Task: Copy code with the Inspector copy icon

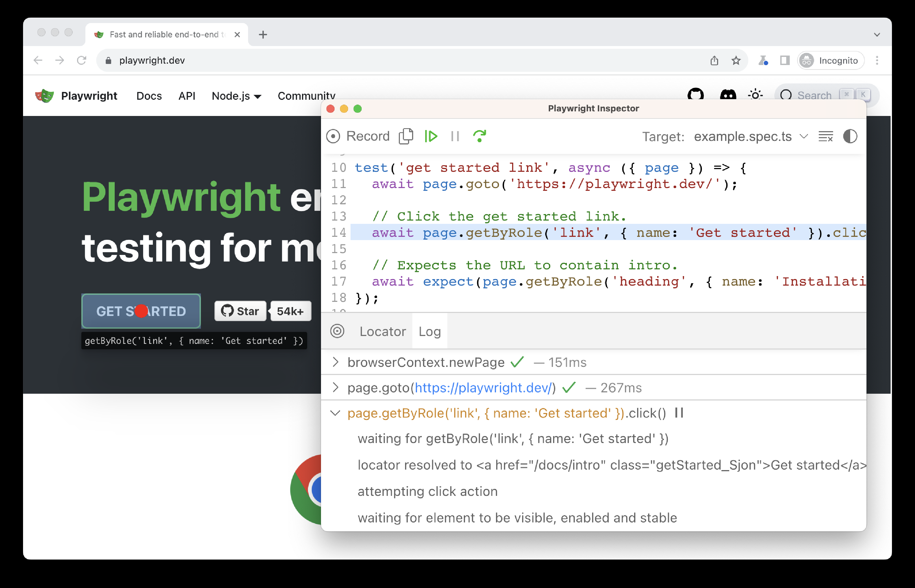Action: [x=406, y=136]
